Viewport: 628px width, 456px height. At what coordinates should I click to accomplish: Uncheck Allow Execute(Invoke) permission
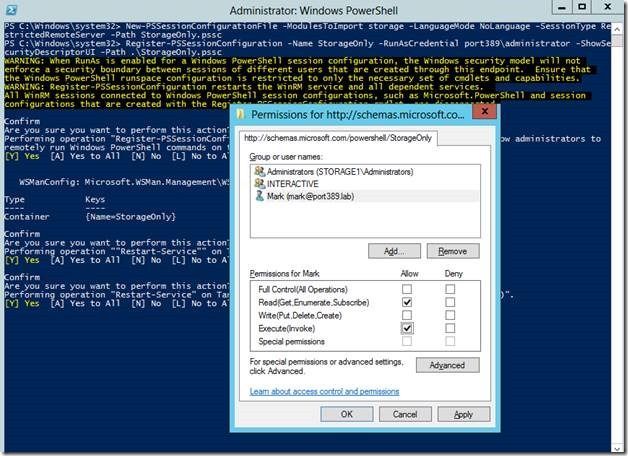pos(407,328)
